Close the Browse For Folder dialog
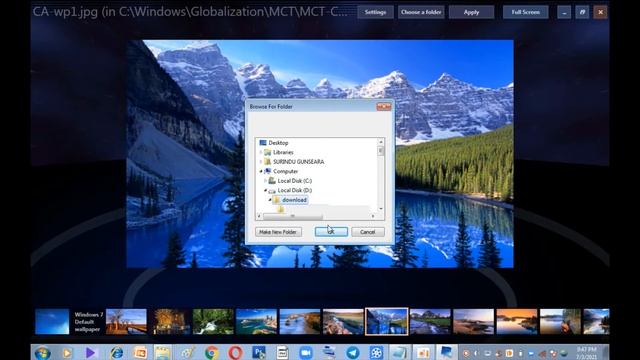 384,107
